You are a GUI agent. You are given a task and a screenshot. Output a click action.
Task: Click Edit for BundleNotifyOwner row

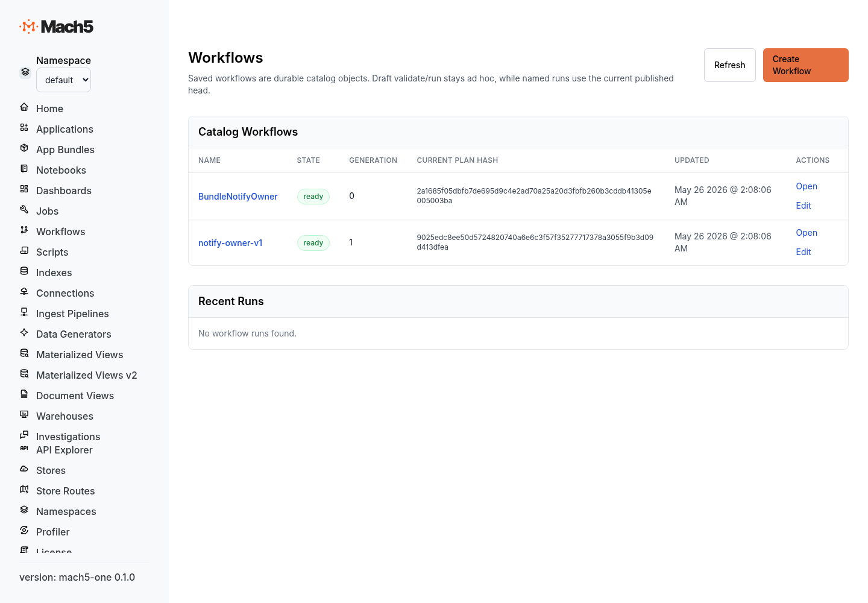click(804, 206)
